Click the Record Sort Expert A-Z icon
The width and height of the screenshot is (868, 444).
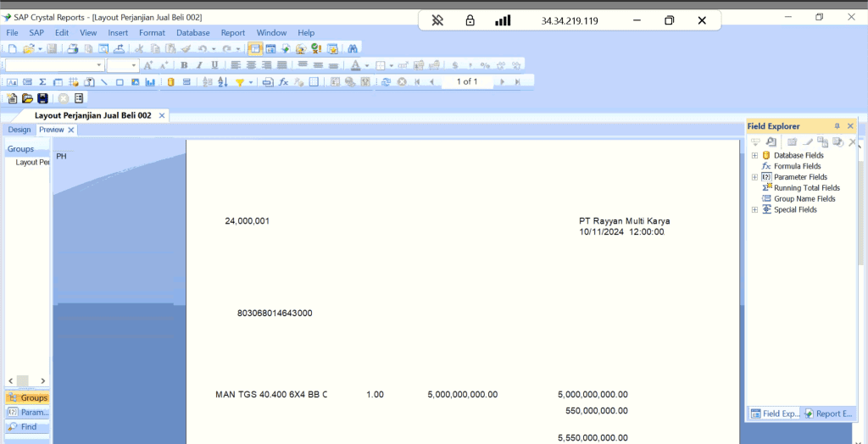(223, 82)
